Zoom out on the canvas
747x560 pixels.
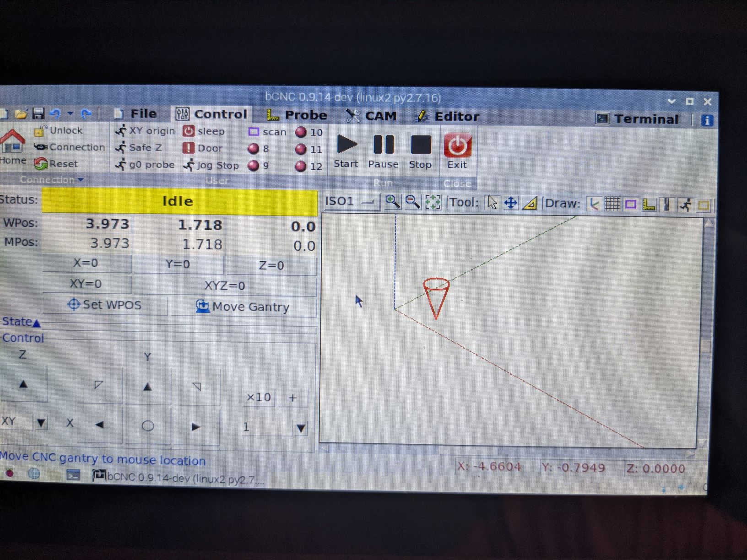(412, 202)
